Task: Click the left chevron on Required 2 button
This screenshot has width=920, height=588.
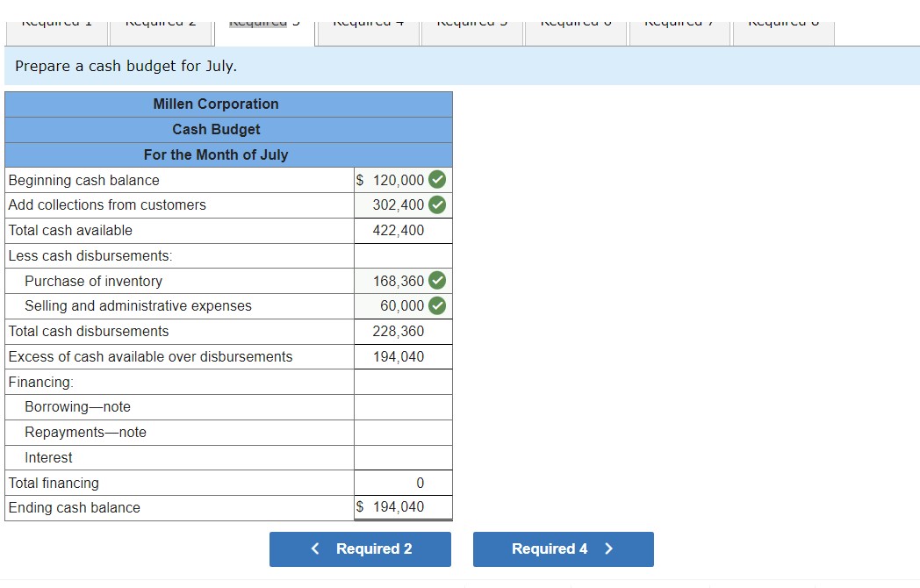Action: tap(315, 549)
